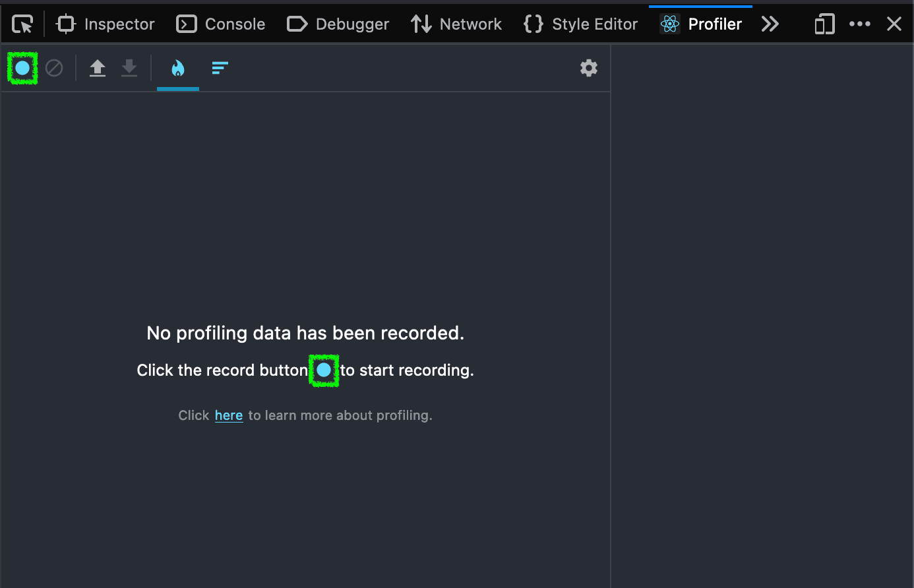This screenshot has width=914, height=588.
Task: Activate the element picker tool
Action: tap(22, 24)
